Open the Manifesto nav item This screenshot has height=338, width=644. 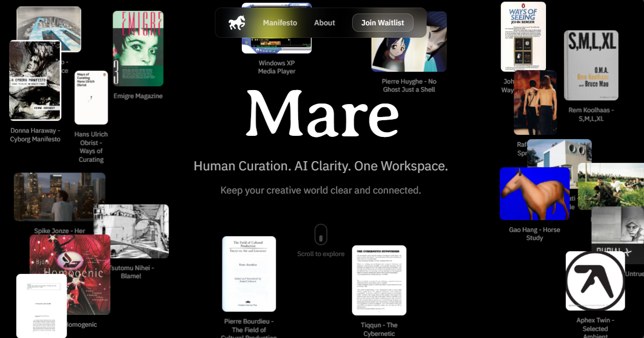(x=279, y=23)
